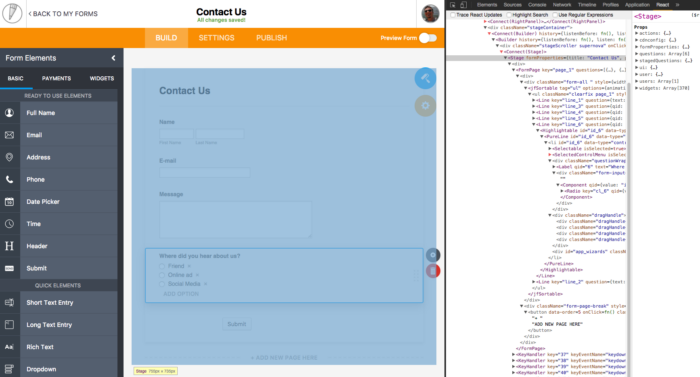Open the DevTools Elements tab
This screenshot has width=700, height=377.
487,4
